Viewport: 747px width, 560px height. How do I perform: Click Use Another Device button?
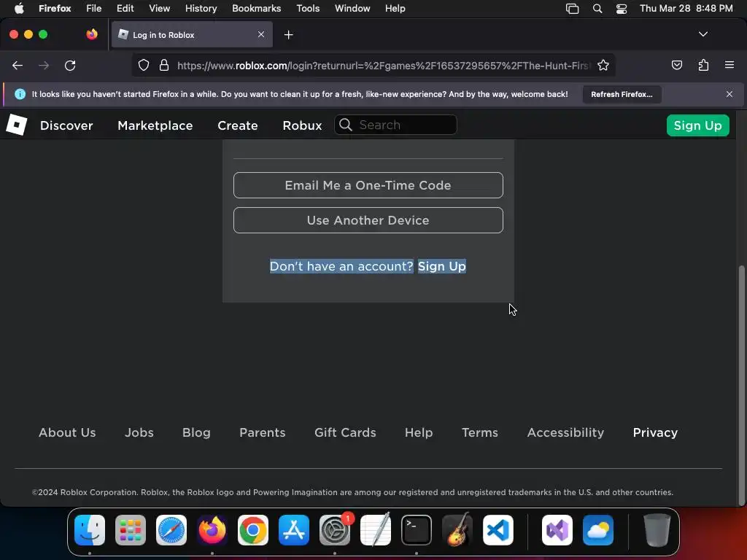coord(368,220)
